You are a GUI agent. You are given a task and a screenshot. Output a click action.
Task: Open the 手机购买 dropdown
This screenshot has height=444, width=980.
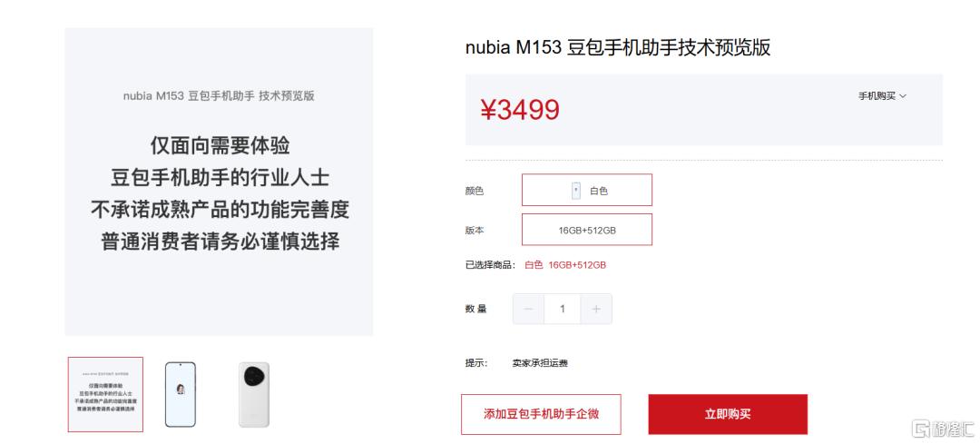882,96
